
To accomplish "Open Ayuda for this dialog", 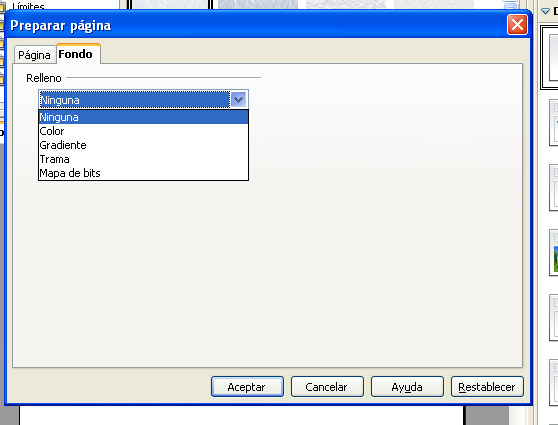I will (x=407, y=387).
